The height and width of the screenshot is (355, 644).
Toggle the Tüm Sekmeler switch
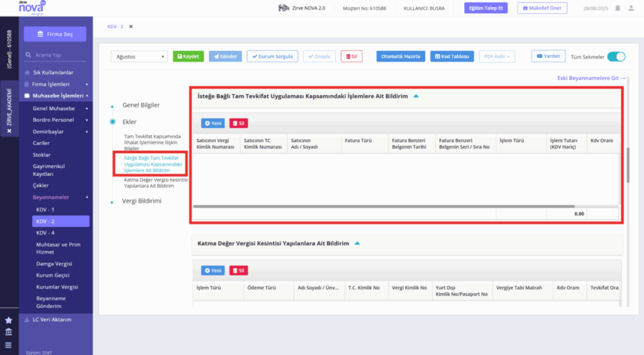(616, 57)
